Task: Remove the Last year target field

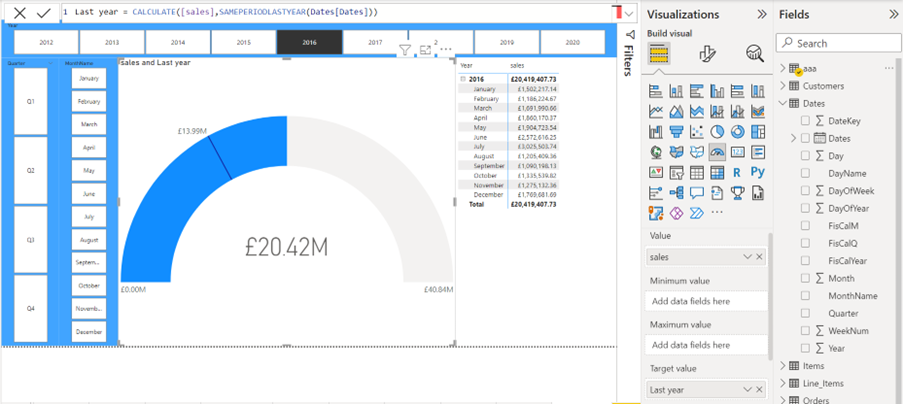Action: pos(760,390)
